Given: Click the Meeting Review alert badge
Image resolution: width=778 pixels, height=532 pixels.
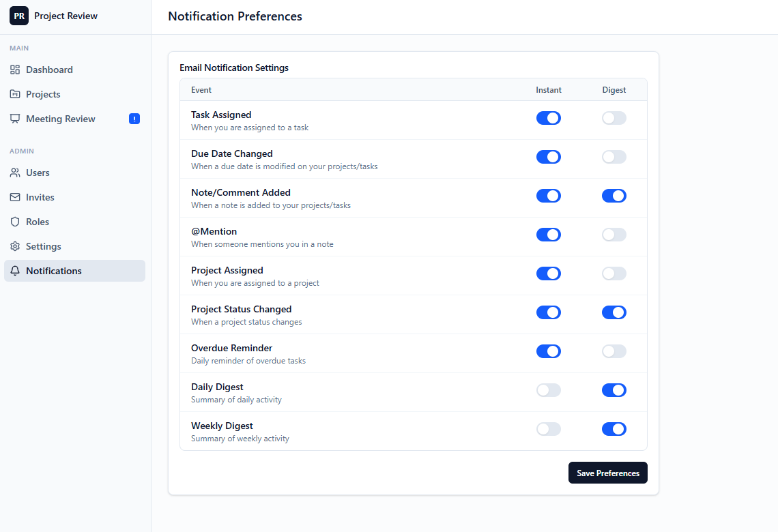Looking at the screenshot, I should click(134, 118).
